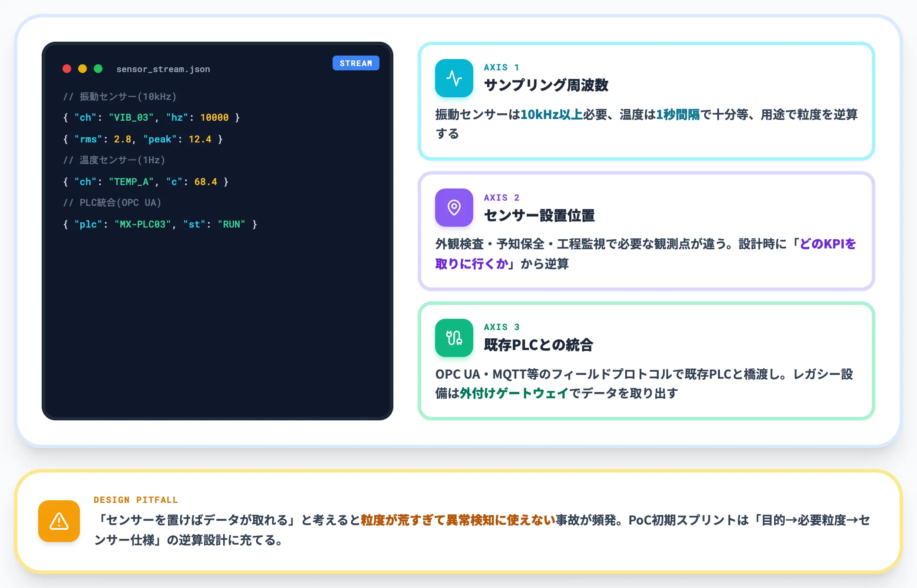Click the orange warning triangle icon
917x588 pixels.
pyautogui.click(x=59, y=521)
